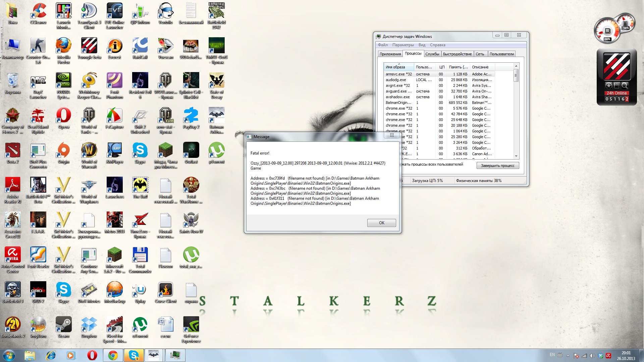The width and height of the screenshot is (644, 362).
Task: Switch to the Службы tab
Action: (432, 54)
